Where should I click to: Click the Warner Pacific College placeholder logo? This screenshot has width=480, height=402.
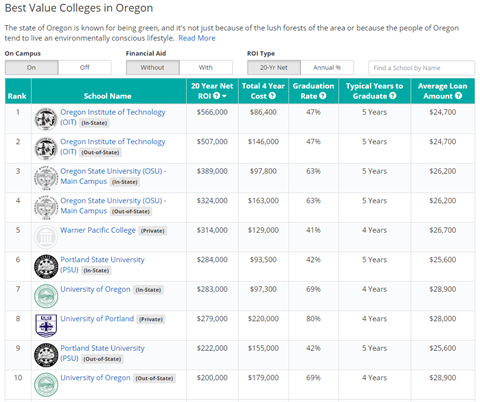(46, 237)
